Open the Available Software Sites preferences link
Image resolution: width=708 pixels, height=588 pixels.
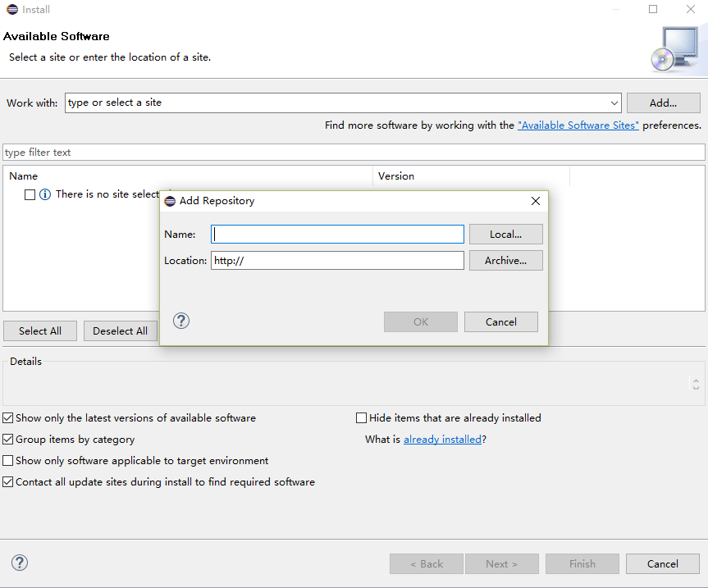pos(578,125)
